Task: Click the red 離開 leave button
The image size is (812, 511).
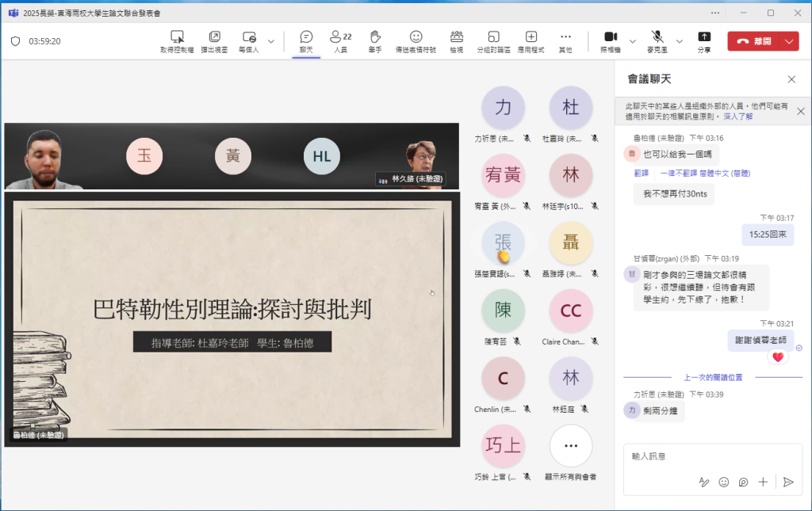Action: point(754,41)
